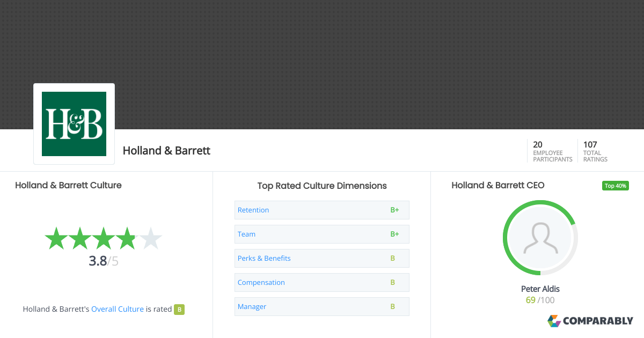Click the Retention culture dimension row
Screen dimensions: 644x338
322,210
